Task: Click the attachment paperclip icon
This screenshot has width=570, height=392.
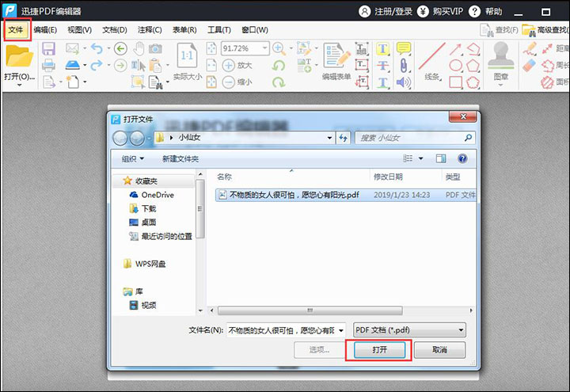Action: click(404, 66)
